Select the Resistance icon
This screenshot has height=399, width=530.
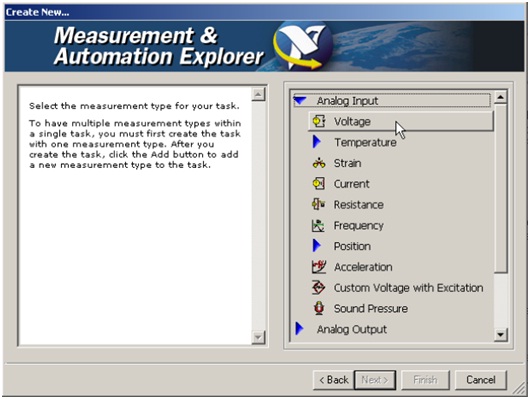(x=318, y=204)
